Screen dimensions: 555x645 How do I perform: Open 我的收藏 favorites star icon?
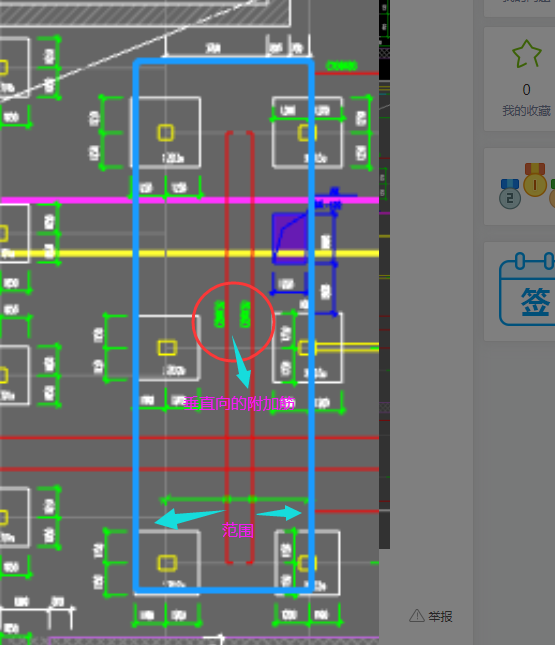(x=527, y=53)
